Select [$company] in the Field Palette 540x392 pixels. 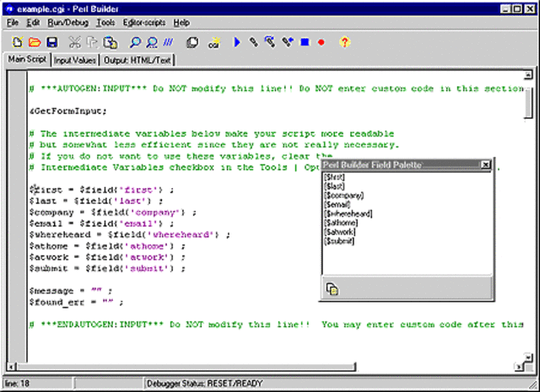pyautogui.click(x=343, y=196)
